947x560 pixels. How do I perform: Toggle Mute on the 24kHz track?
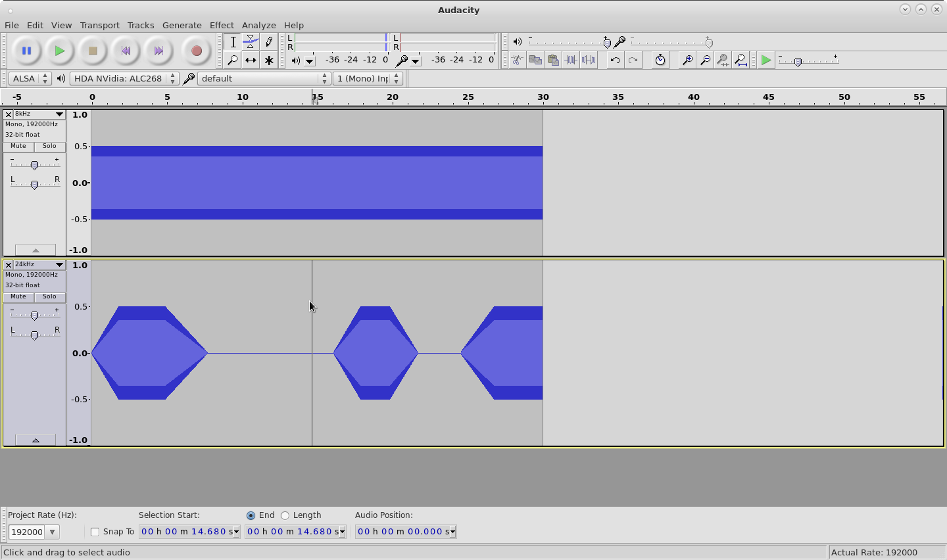[18, 297]
